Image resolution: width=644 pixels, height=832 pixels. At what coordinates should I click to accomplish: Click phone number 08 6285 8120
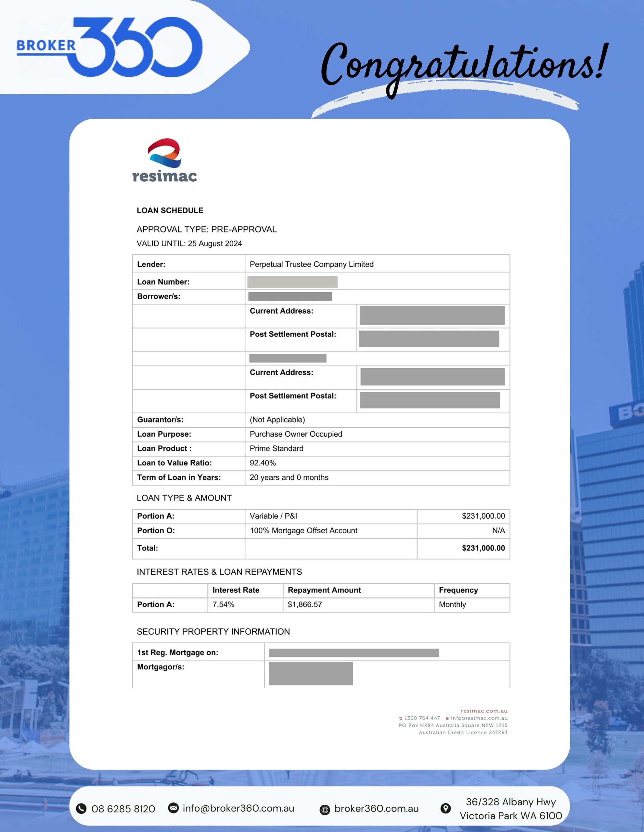point(123,809)
